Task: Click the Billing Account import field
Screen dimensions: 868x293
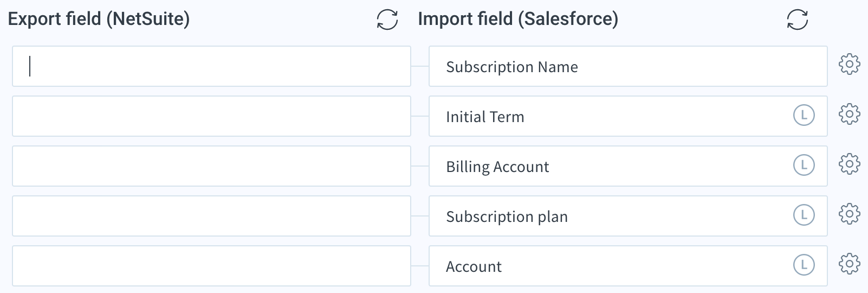Action: click(x=628, y=166)
